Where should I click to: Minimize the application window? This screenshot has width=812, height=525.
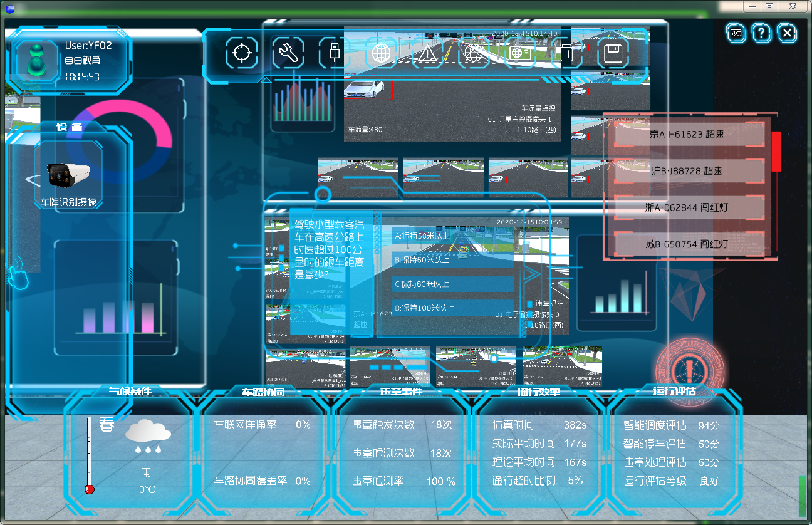(752, 6)
